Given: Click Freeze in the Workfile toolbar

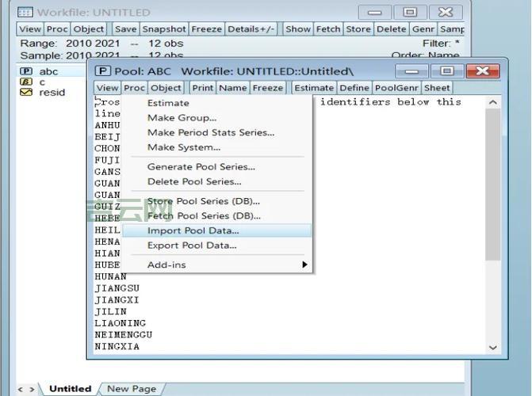Looking at the screenshot, I should pyautogui.click(x=206, y=29).
